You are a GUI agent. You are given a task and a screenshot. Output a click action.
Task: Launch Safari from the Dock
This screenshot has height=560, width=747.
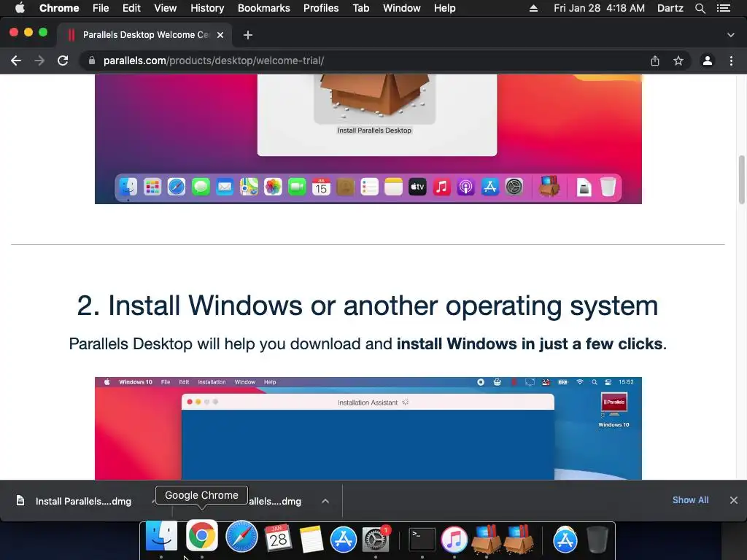click(241, 537)
